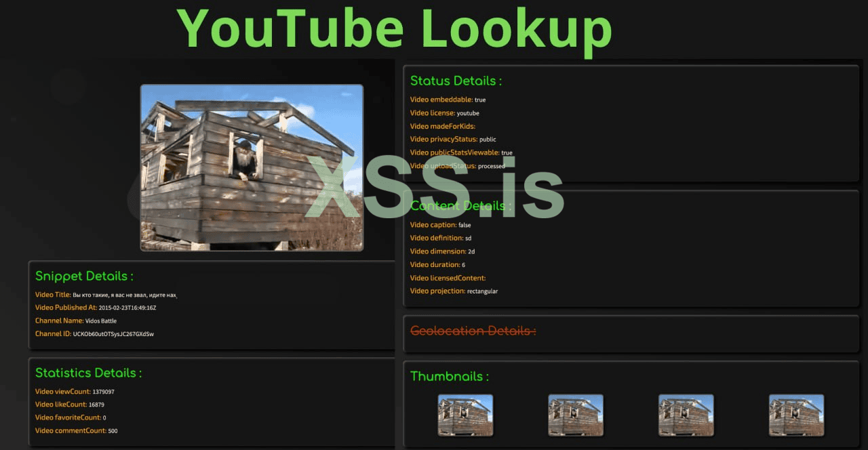Select the Video privacyStatus public value
868x450 pixels.
488,139
